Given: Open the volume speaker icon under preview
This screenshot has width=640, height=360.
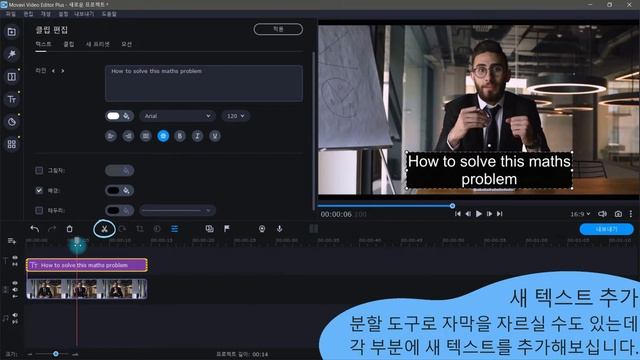Looking at the screenshot, I should (x=602, y=214).
